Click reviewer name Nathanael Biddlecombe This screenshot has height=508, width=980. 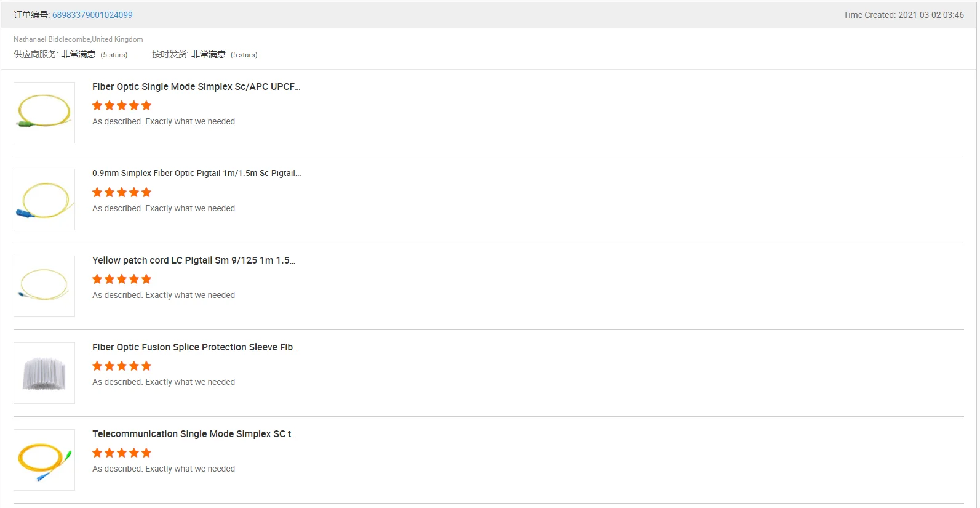tap(52, 39)
